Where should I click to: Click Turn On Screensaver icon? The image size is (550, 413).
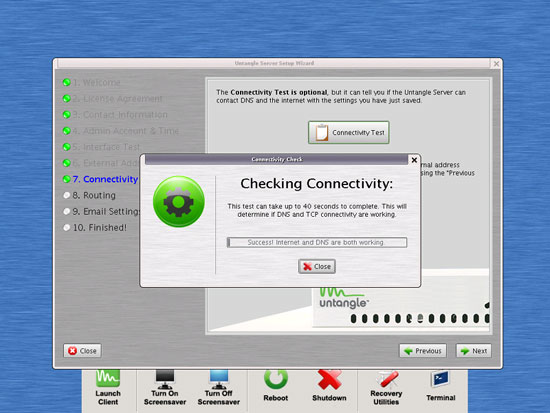pyautogui.click(x=165, y=388)
